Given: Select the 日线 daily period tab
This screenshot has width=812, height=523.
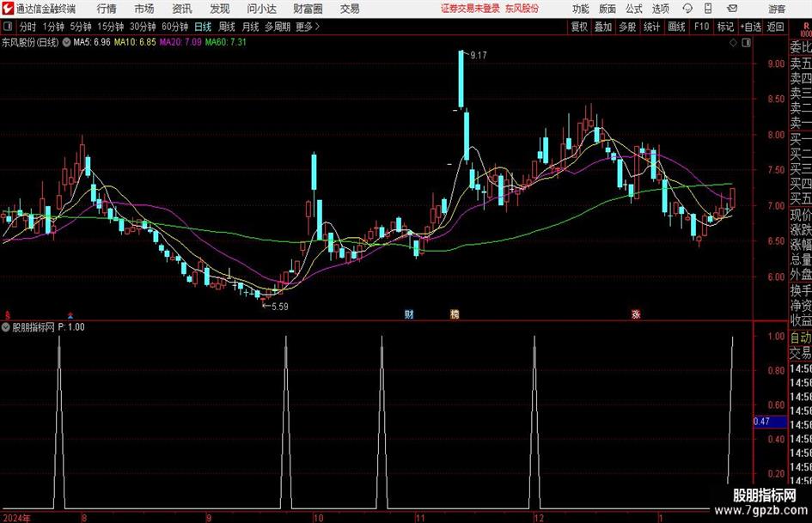Looking at the screenshot, I should 203,27.
